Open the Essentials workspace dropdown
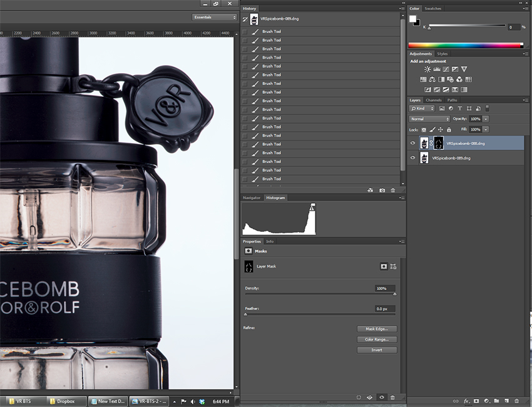The image size is (532, 407). (215, 17)
